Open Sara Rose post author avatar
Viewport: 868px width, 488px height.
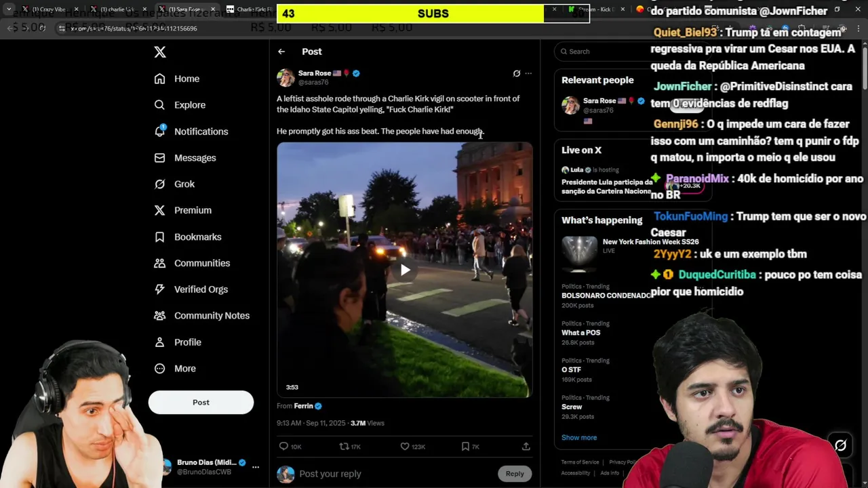tap(285, 77)
